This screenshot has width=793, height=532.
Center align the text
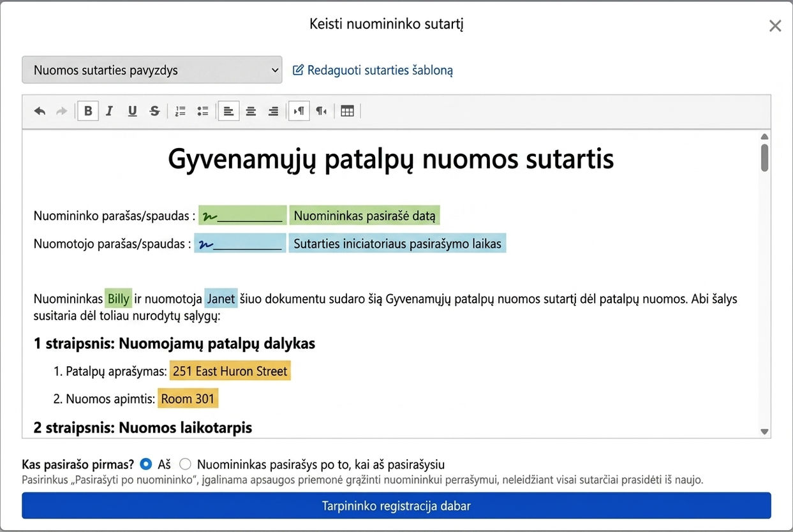pos(251,111)
